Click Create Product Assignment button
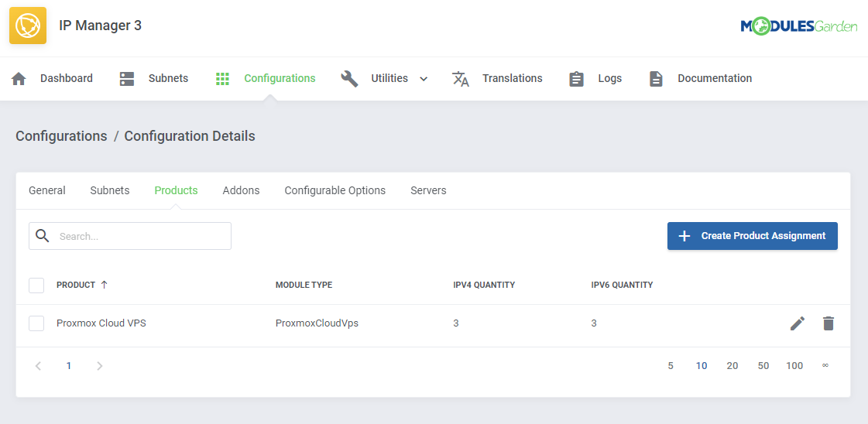Screen dimensions: 868x424 (753, 236)
